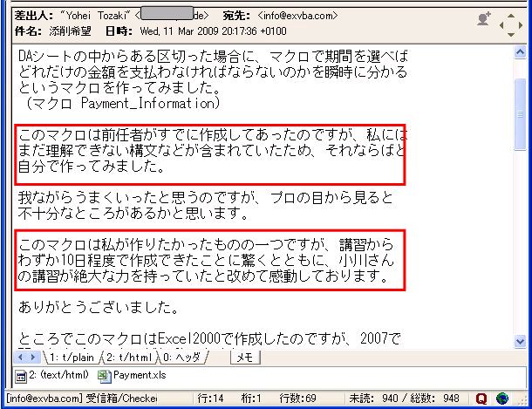Click the red Q icon in the status bar
This screenshot has height=409, width=532.
tap(481, 399)
